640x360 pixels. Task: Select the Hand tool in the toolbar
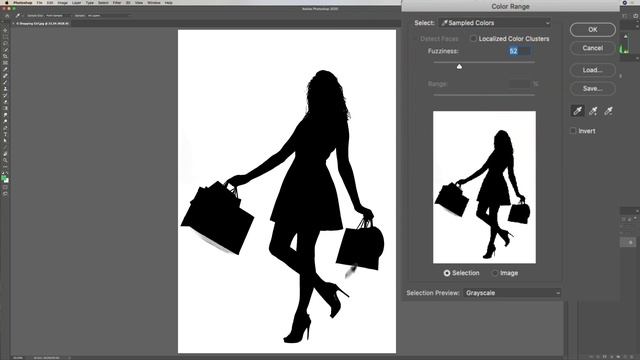coord(5,154)
